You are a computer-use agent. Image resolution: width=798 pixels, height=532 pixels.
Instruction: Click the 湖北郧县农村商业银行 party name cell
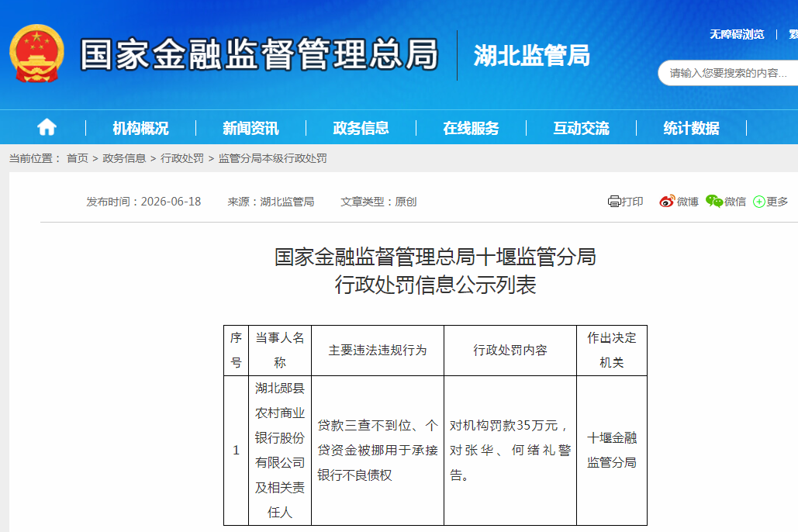(x=280, y=451)
